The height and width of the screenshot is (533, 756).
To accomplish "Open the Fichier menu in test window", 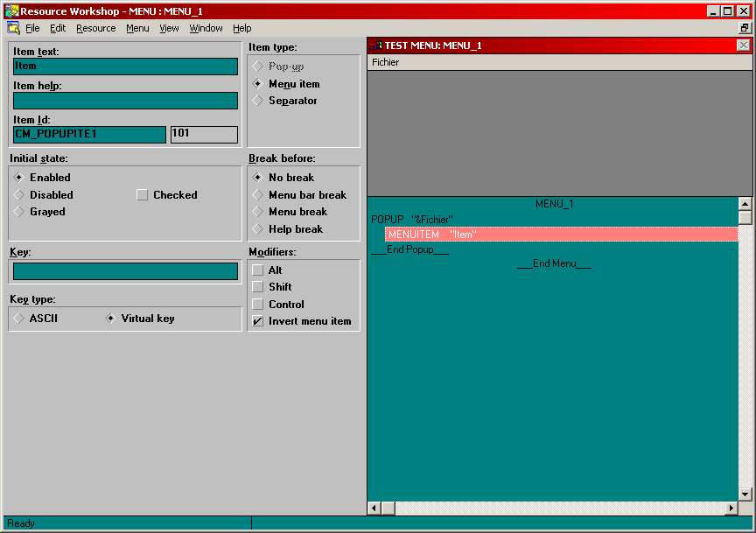I will click(x=385, y=62).
